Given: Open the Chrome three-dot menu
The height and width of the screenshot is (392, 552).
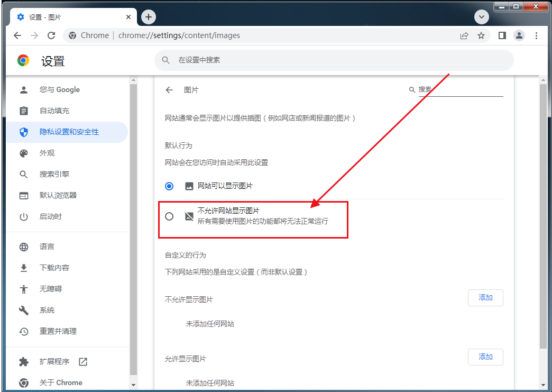Looking at the screenshot, I should click(x=536, y=35).
